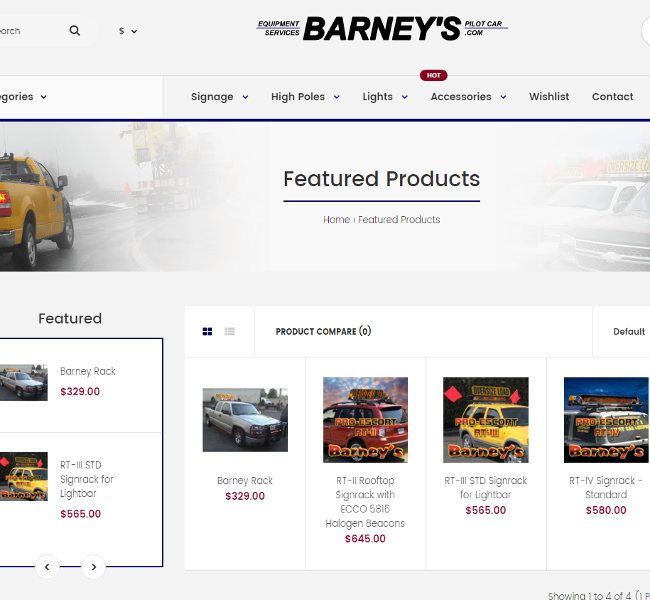The height and width of the screenshot is (600, 650).
Task: Expand the High Poles menu
Action: point(305,97)
